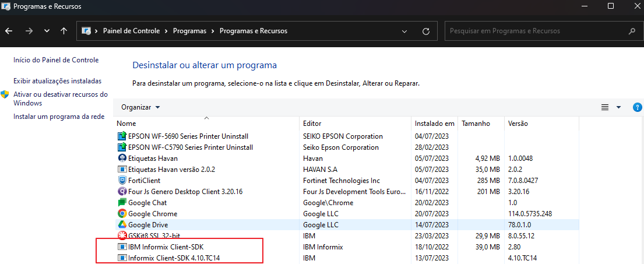The image size is (644, 264).
Task: Open Exibir atualizações instaladas link
Action: (x=57, y=81)
